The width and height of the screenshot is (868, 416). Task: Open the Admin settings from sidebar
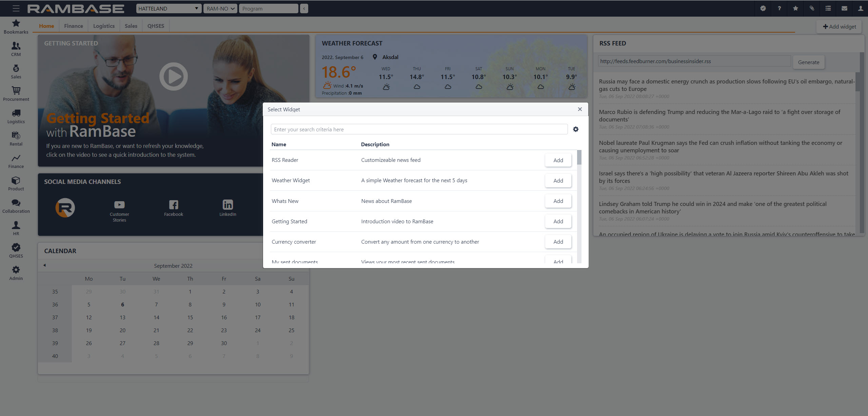(16, 272)
